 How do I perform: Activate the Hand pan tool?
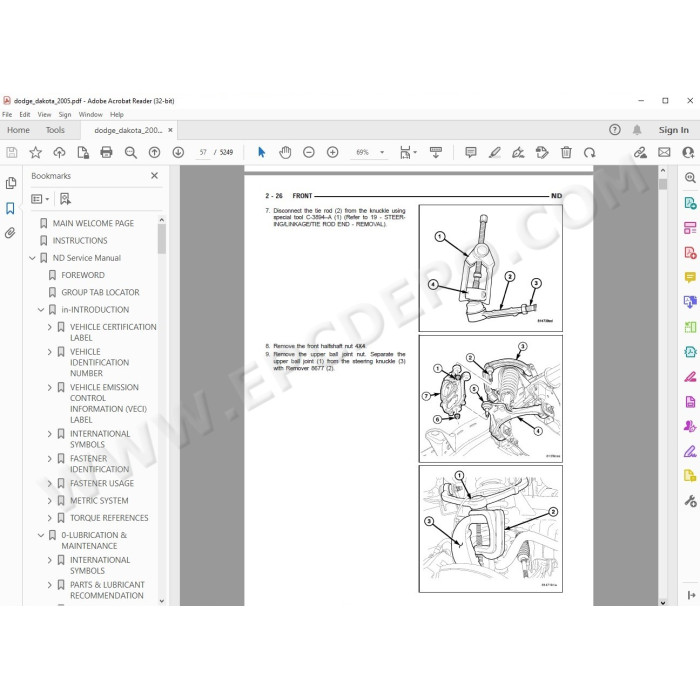pyautogui.click(x=285, y=153)
